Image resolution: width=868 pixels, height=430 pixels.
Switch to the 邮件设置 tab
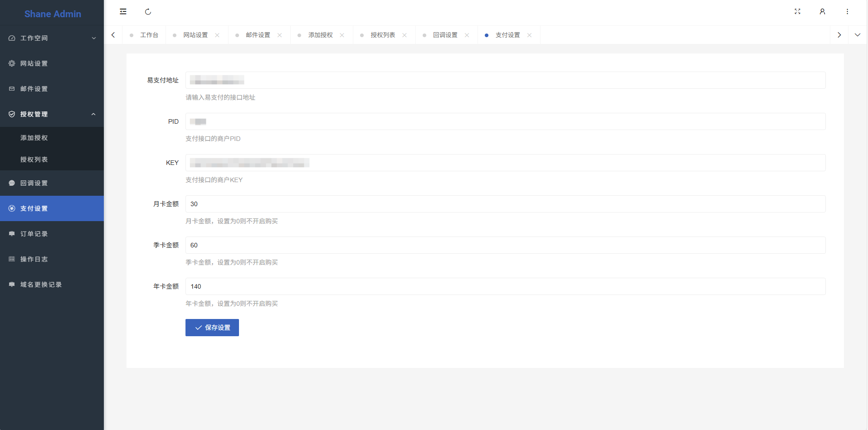(x=258, y=35)
